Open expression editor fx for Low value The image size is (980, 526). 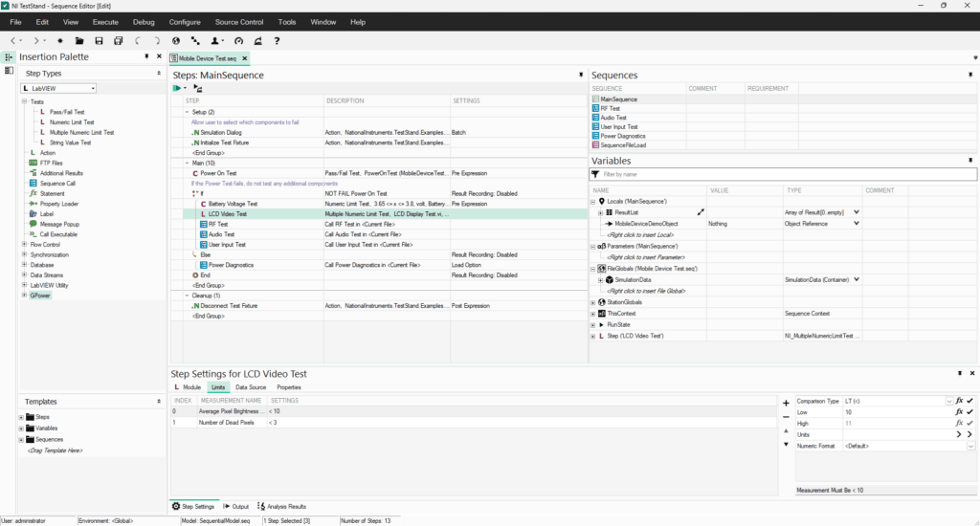pyautogui.click(x=958, y=411)
